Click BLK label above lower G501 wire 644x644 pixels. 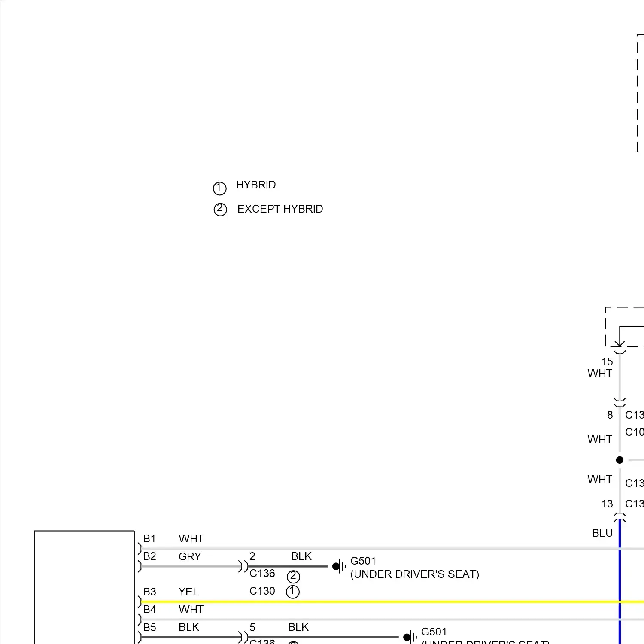point(298,627)
